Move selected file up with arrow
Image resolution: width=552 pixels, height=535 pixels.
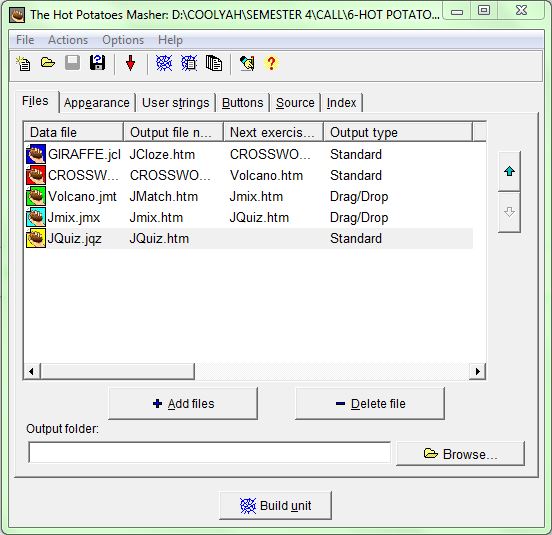(x=509, y=171)
